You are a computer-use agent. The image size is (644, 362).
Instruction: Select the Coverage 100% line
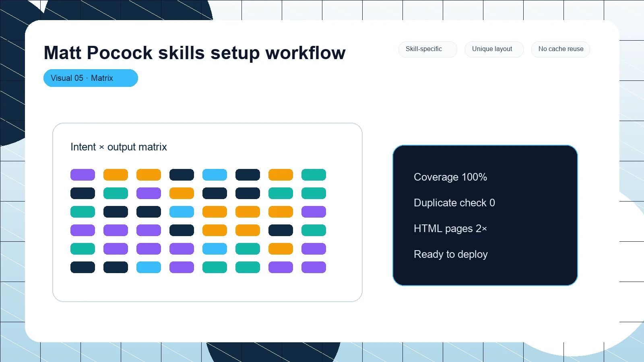[450, 177]
